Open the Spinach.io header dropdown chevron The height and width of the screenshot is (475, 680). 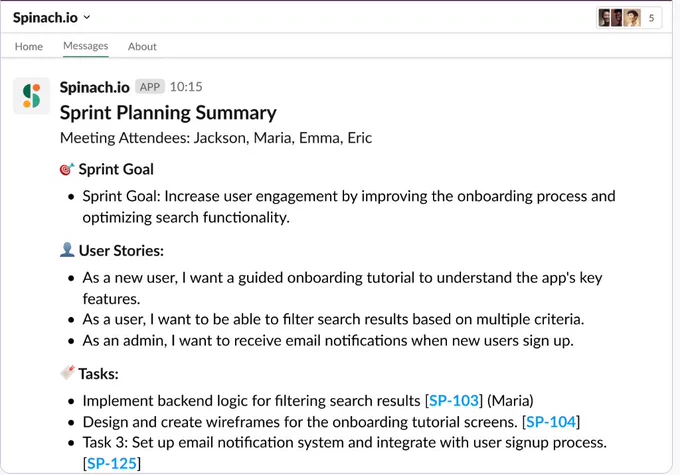pyautogui.click(x=87, y=17)
